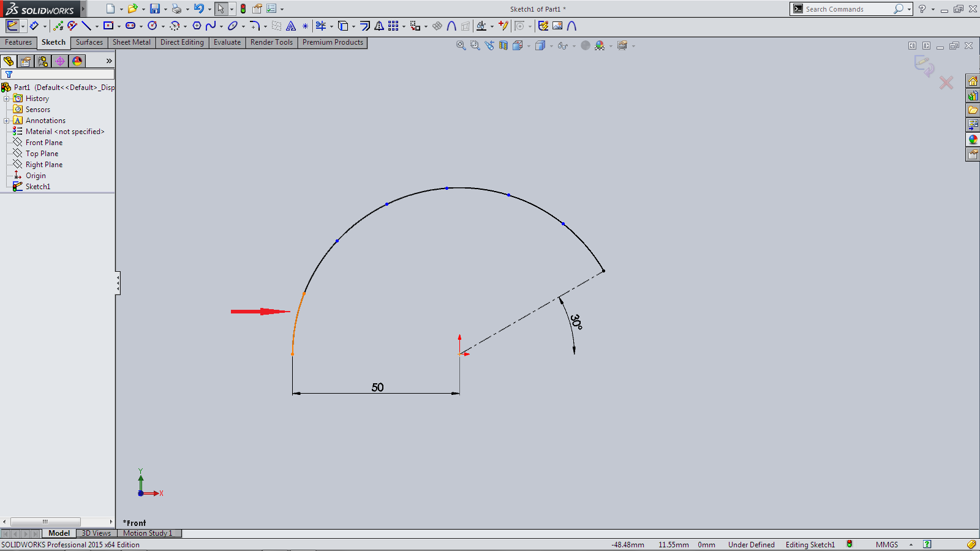980x551 pixels.
Task: Open the Evaluate tab
Action: pos(227,42)
